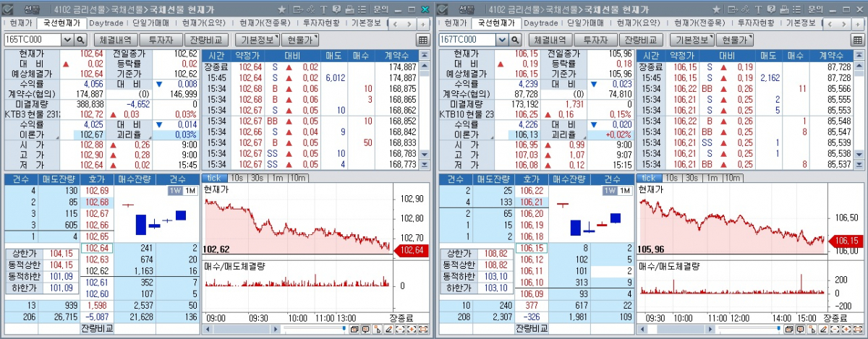Click 잔량비교 label below left order book
The height and width of the screenshot is (339, 868).
[x=96, y=327]
